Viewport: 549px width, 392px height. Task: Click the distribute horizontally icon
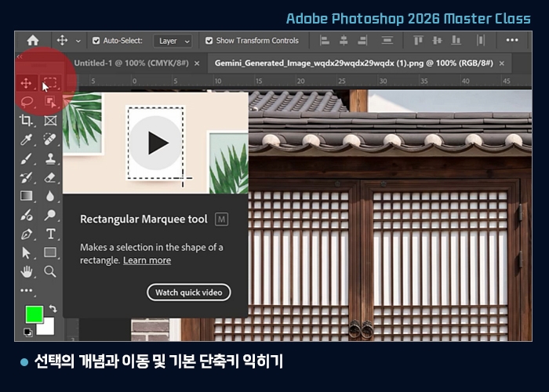(481, 41)
